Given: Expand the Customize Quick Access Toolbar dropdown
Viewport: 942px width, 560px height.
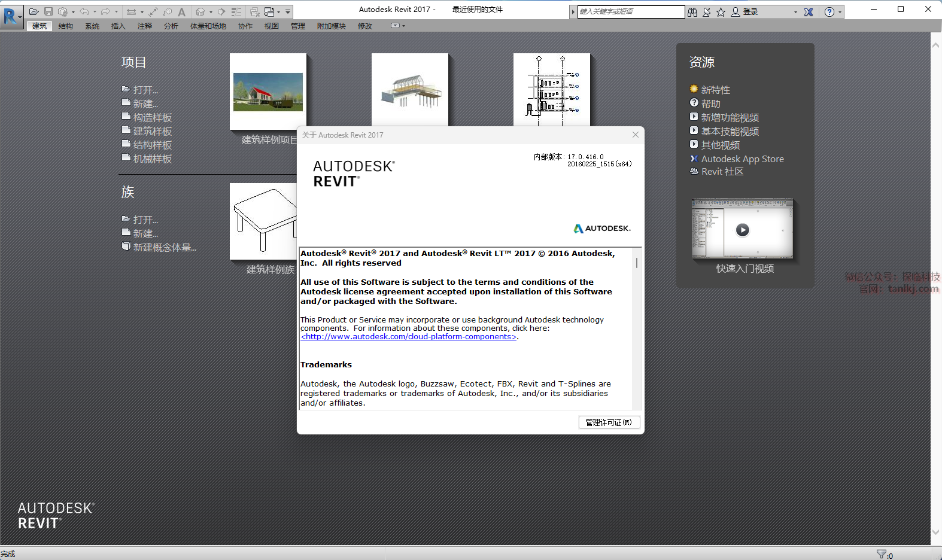Looking at the screenshot, I should (288, 12).
